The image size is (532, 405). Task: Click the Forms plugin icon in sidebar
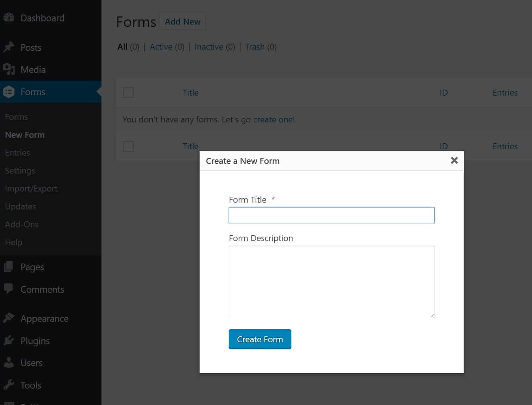tap(9, 92)
